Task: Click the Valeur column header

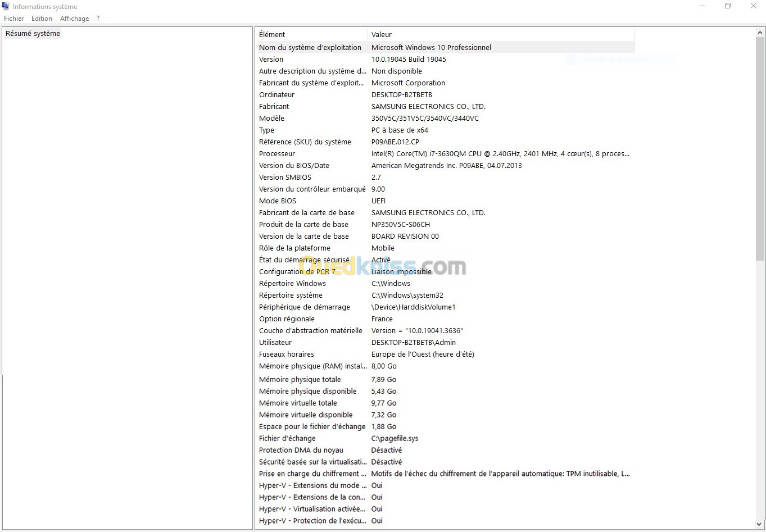Action: (x=501, y=34)
